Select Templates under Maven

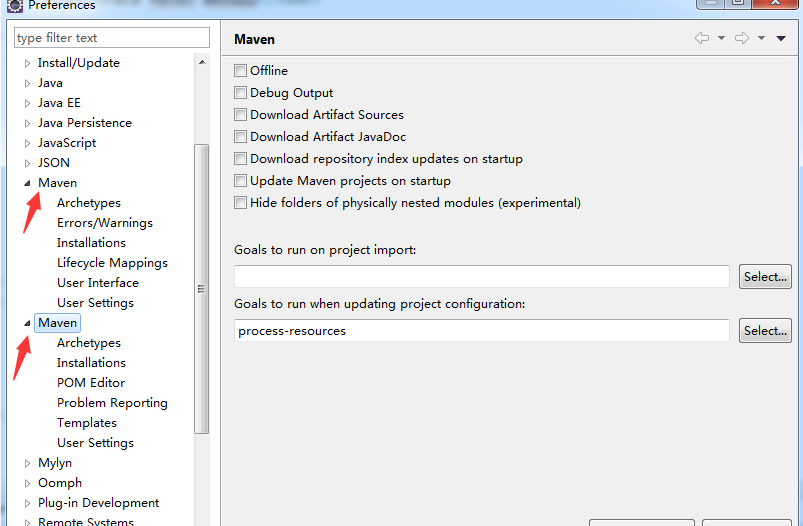point(87,423)
